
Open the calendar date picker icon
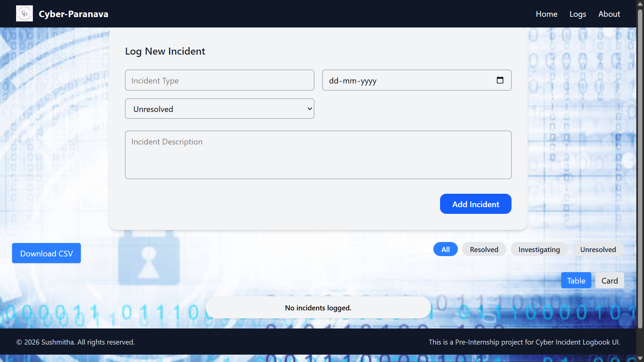500,80
